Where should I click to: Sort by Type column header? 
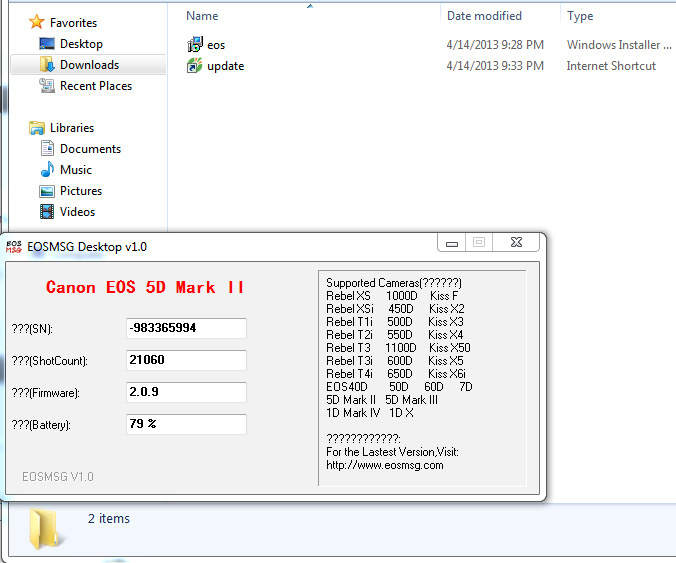(580, 16)
